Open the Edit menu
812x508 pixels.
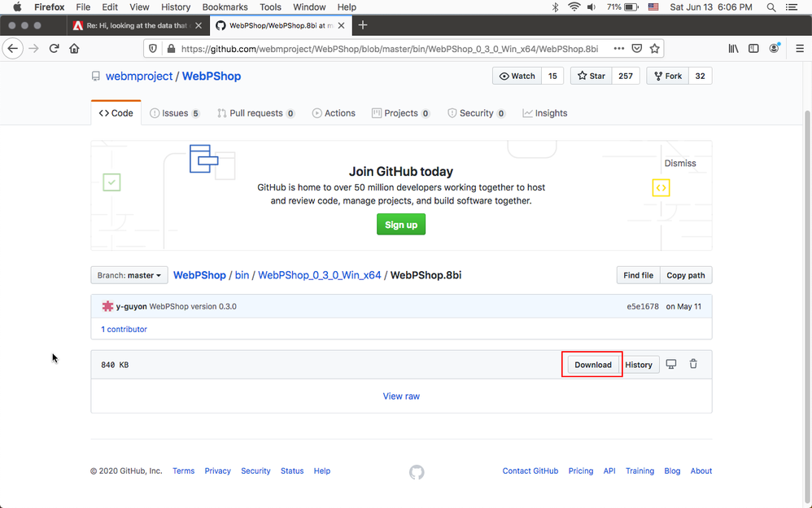(110, 7)
